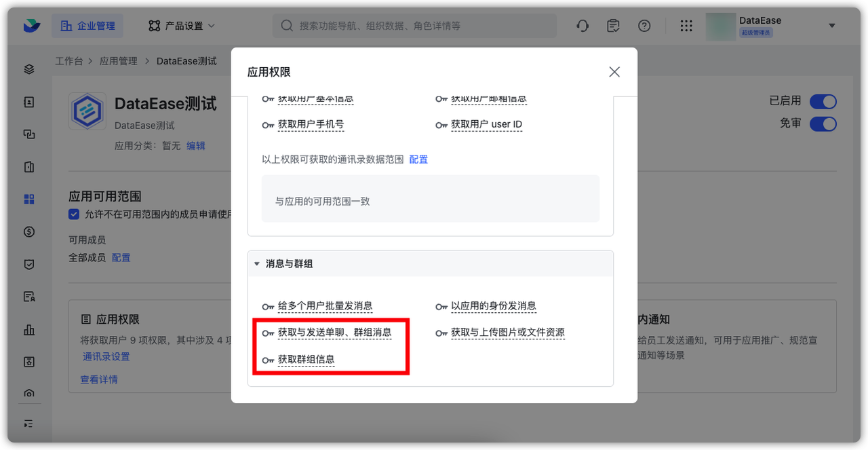
Task: Toggle the 免审 switch
Action: pos(823,124)
